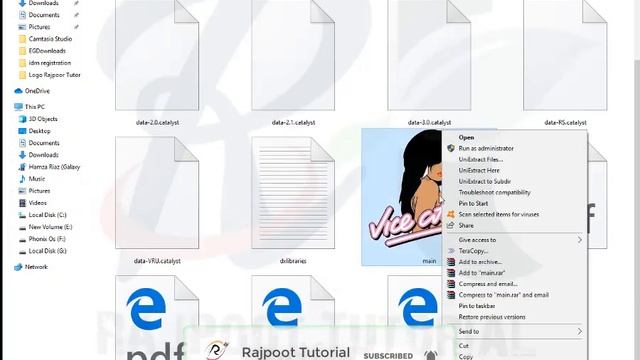Open the pinned Pictures folder icon
The width and height of the screenshot is (640, 360).
point(22,27)
